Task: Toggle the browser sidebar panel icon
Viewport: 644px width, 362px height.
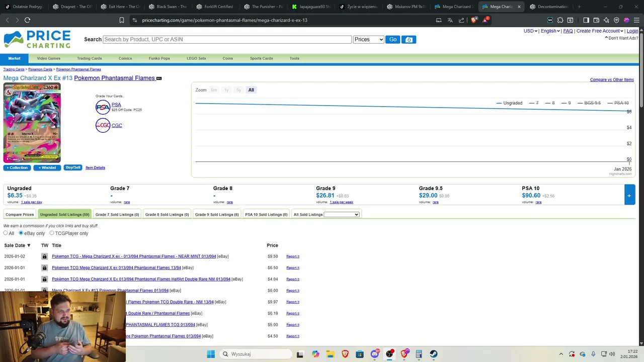Action: tap(586, 20)
